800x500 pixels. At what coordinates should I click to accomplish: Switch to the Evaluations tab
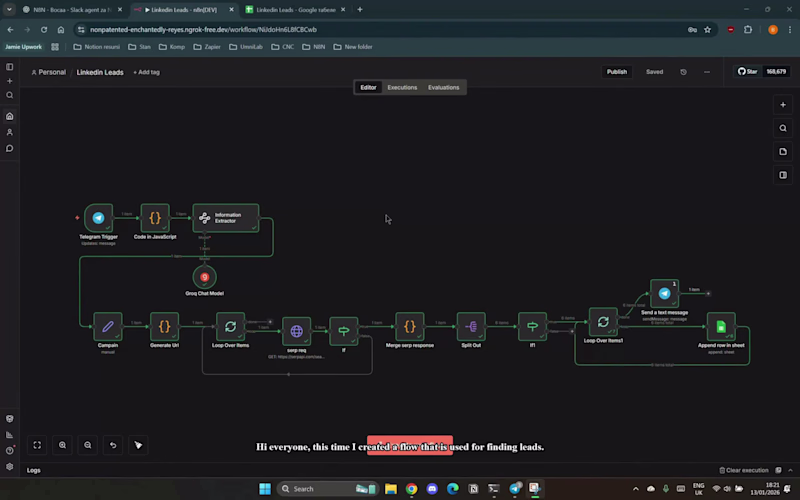pyautogui.click(x=443, y=87)
